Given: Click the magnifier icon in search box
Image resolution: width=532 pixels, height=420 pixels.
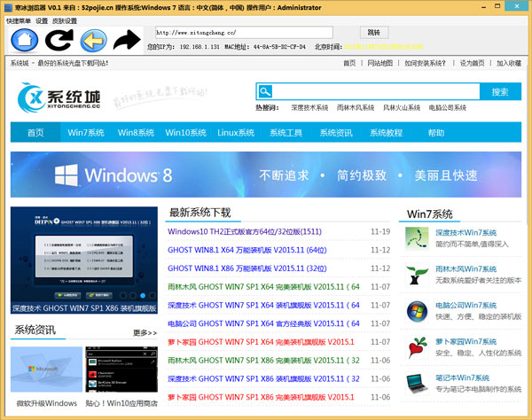Looking at the screenshot, I should [x=265, y=91].
